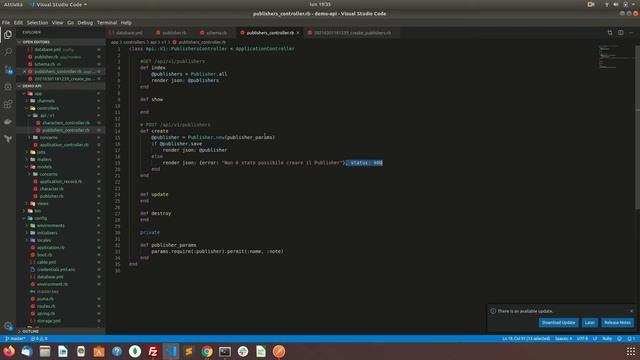This screenshot has height=360, width=640.
Task: Open the Manage gear icon at bottom left
Action: (x=8, y=326)
